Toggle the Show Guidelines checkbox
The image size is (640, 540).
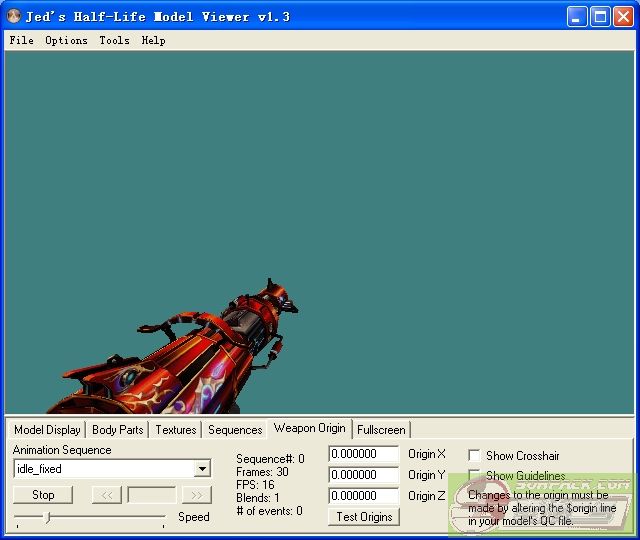point(474,476)
